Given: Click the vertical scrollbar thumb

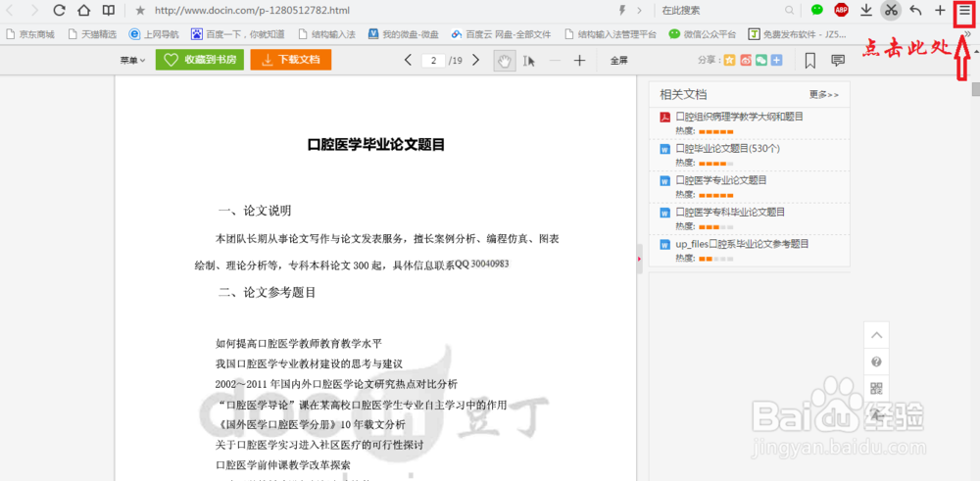Looking at the screenshot, I should 976,89.
